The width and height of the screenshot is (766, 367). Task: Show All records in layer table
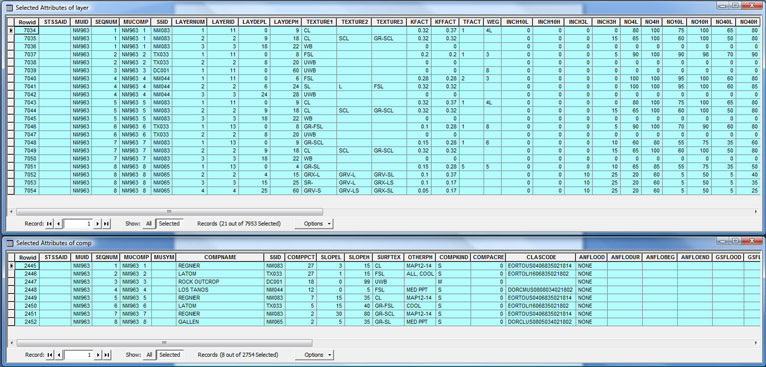coord(149,223)
